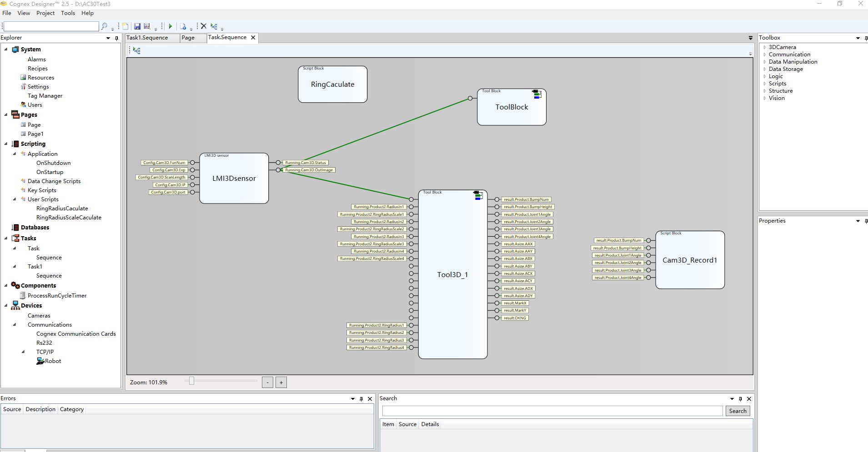Click the zoom out minus button

[x=267, y=382]
